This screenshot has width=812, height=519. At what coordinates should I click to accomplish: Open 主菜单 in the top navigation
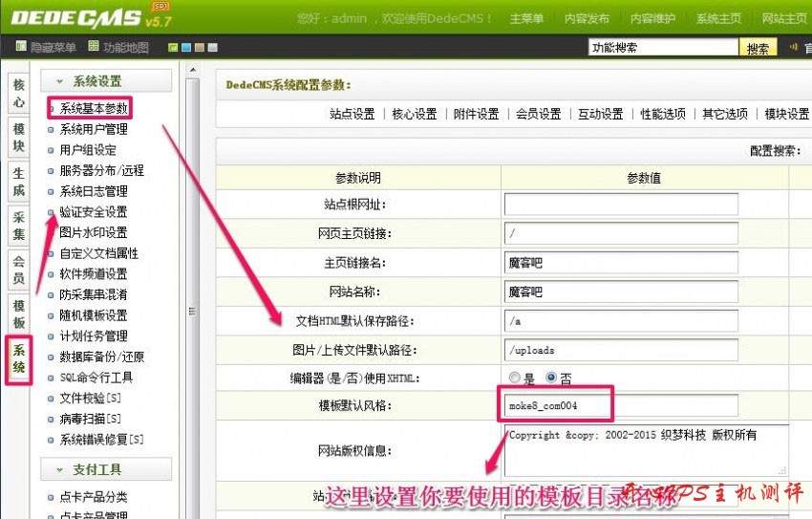(x=526, y=19)
